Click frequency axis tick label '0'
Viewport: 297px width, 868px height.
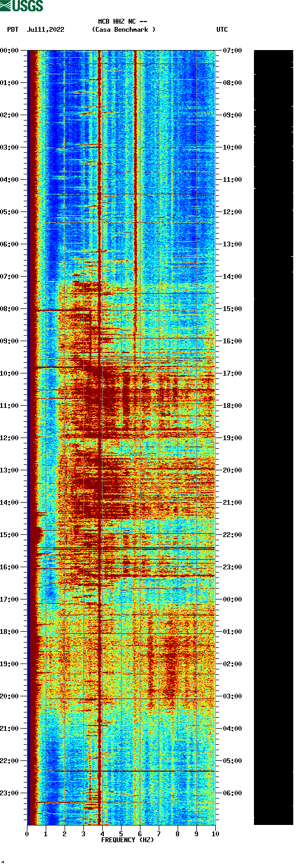click(27, 834)
